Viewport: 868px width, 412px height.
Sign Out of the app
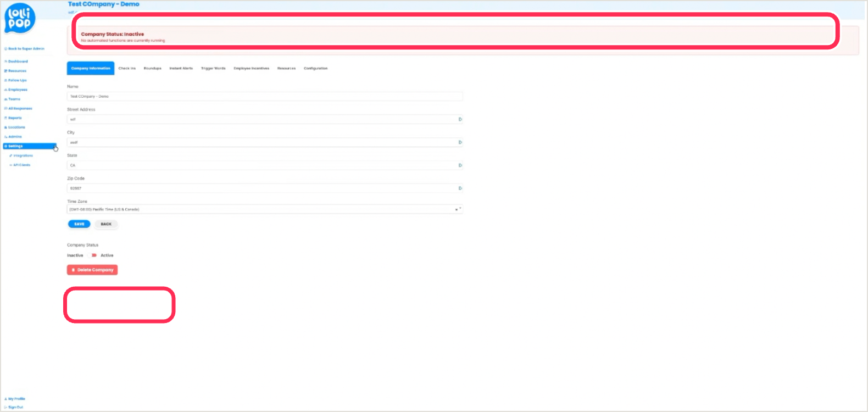[14, 407]
